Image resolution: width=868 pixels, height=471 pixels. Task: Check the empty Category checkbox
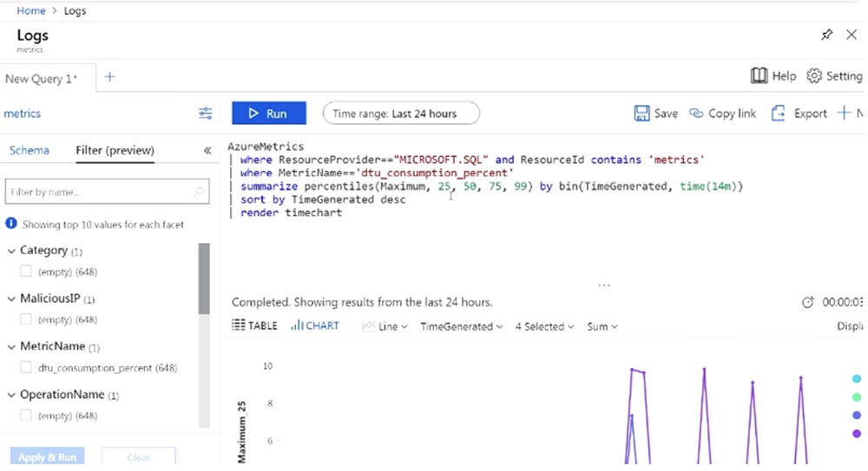click(x=26, y=271)
